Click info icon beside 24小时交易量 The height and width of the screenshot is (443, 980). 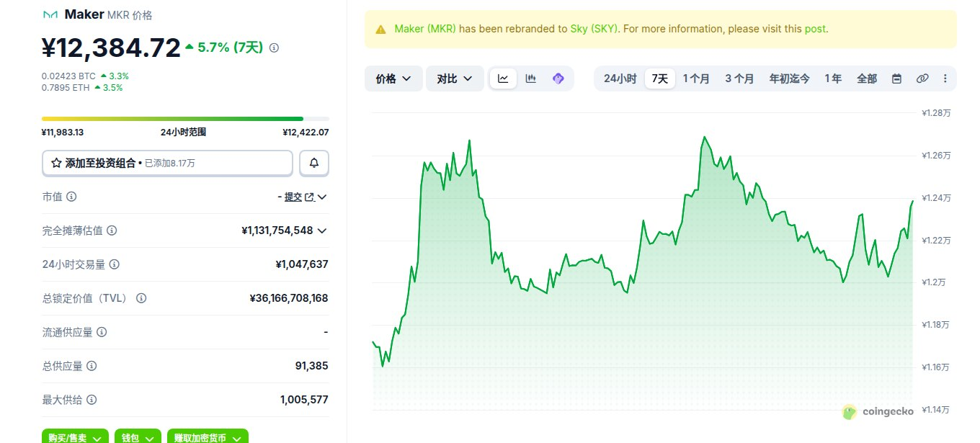click(x=114, y=264)
